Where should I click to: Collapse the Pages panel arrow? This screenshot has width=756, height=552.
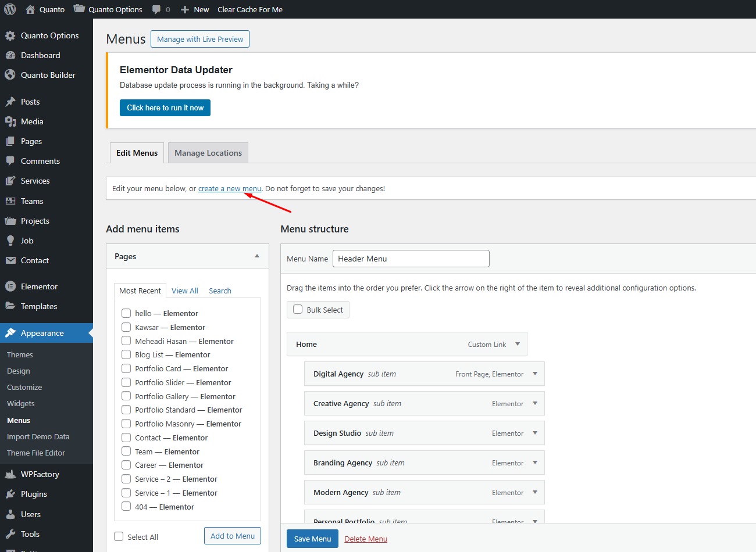tap(257, 256)
